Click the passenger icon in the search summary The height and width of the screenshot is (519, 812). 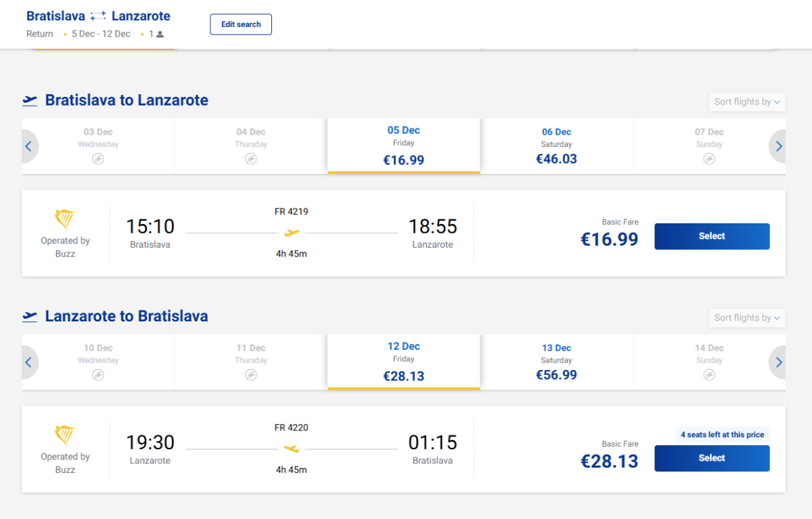[160, 34]
